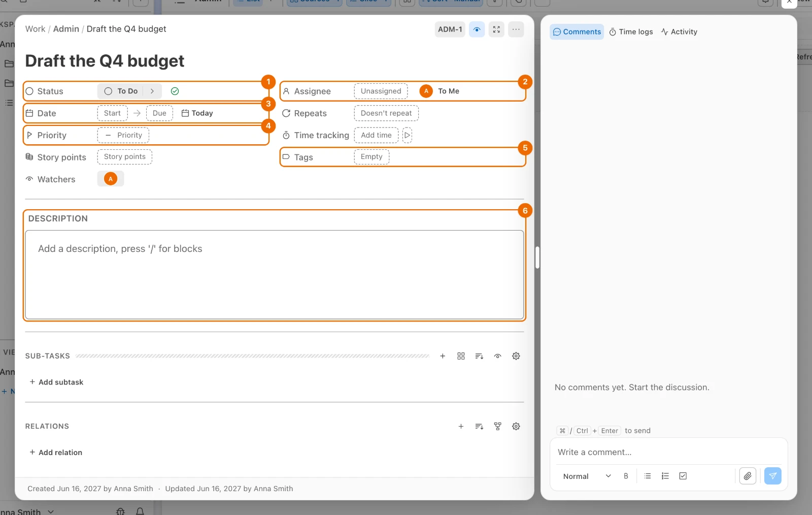812x515 pixels.
Task: Switch sub-tasks grid layout icon
Action: (461, 357)
